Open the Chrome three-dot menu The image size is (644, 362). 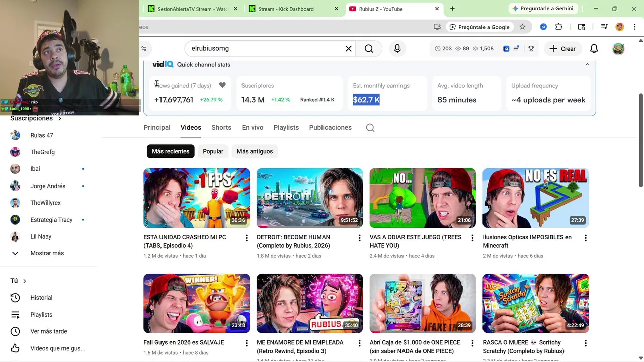(x=634, y=27)
